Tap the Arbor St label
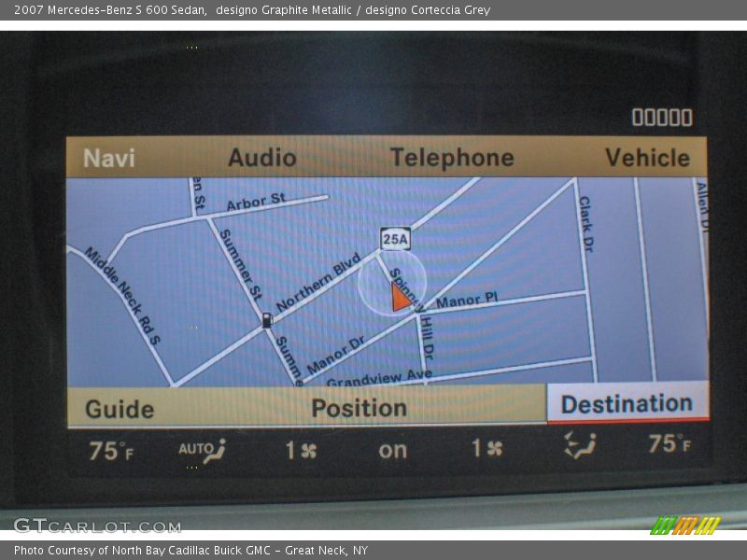 [256, 202]
